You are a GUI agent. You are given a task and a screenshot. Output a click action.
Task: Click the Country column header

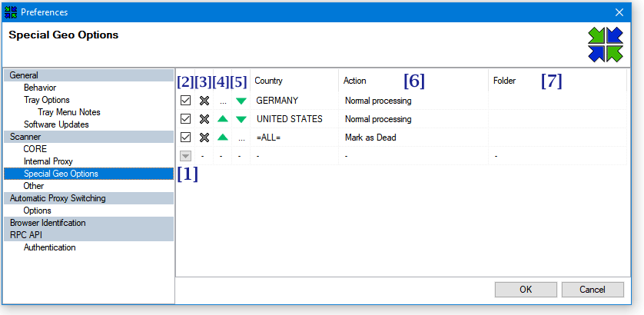click(294, 81)
